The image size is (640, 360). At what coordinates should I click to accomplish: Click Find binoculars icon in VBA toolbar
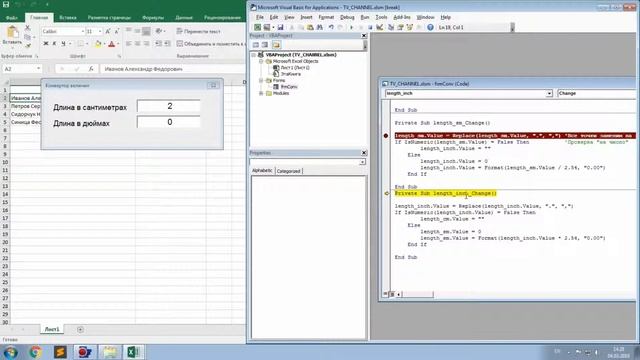click(320, 27)
